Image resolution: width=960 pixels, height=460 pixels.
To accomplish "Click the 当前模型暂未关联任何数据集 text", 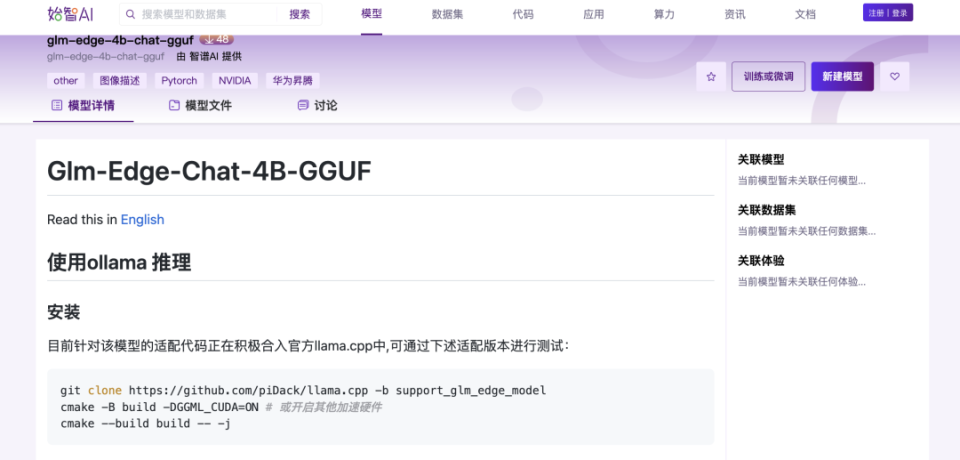I will click(806, 231).
